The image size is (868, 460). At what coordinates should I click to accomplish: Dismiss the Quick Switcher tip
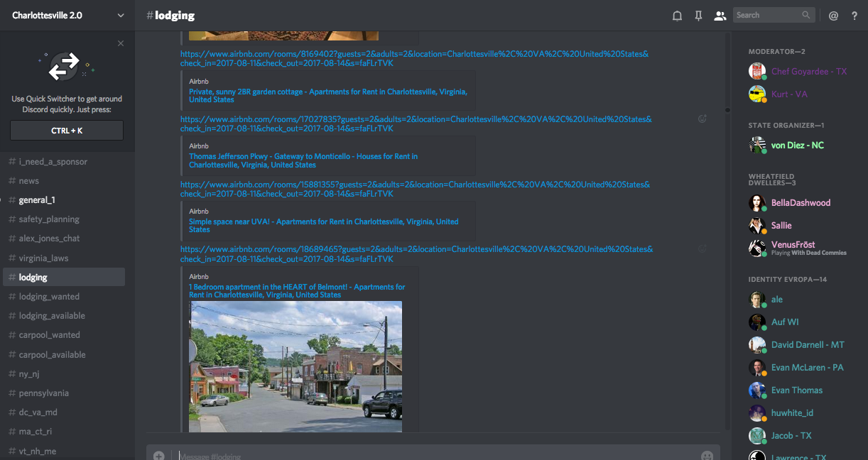[121, 43]
